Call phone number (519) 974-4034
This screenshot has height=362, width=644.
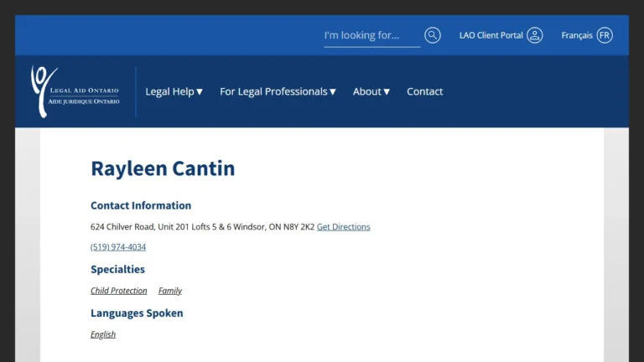[x=118, y=247]
